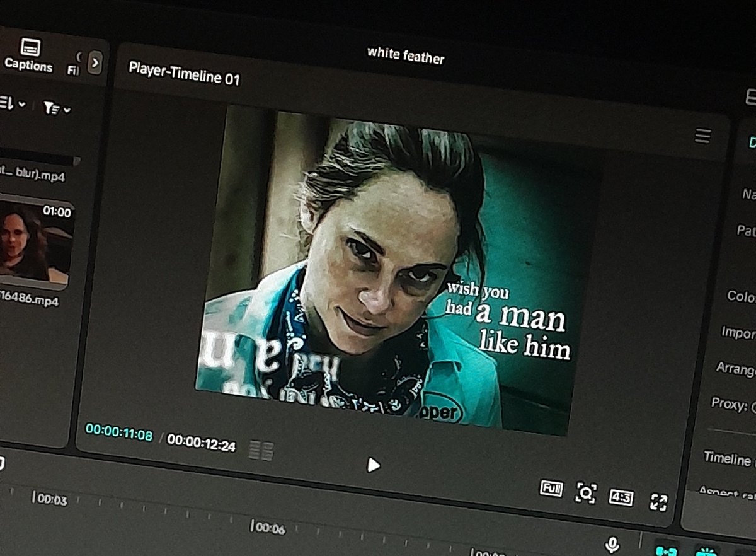The image size is (756, 556).
Task: Click the 00:06 timeline ruler mark
Action: [x=268, y=528]
